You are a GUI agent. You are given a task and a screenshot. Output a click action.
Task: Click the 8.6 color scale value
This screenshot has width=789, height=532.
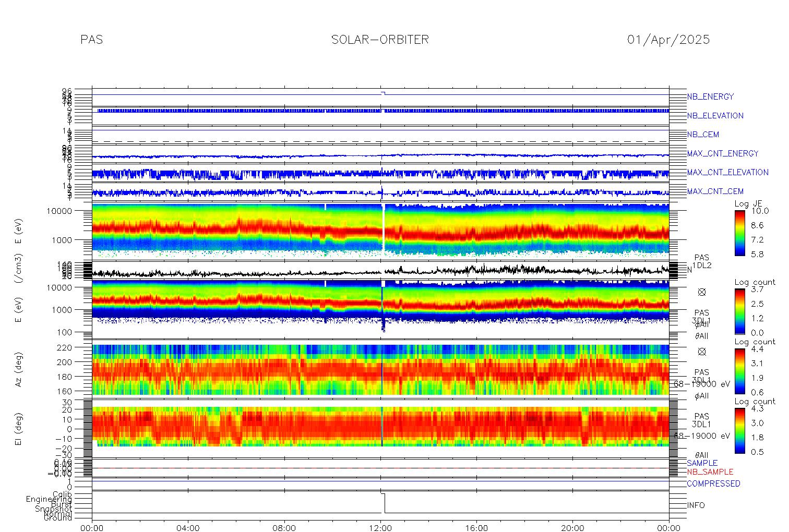tap(757, 225)
